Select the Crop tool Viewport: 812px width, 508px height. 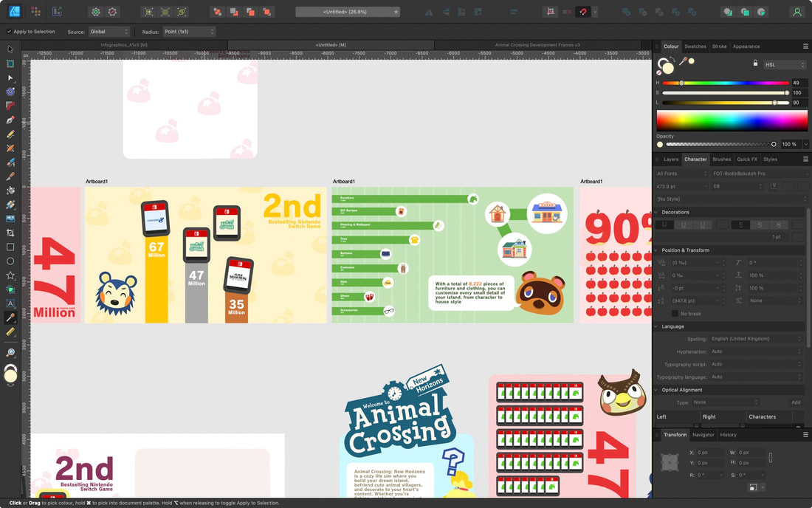(x=10, y=233)
